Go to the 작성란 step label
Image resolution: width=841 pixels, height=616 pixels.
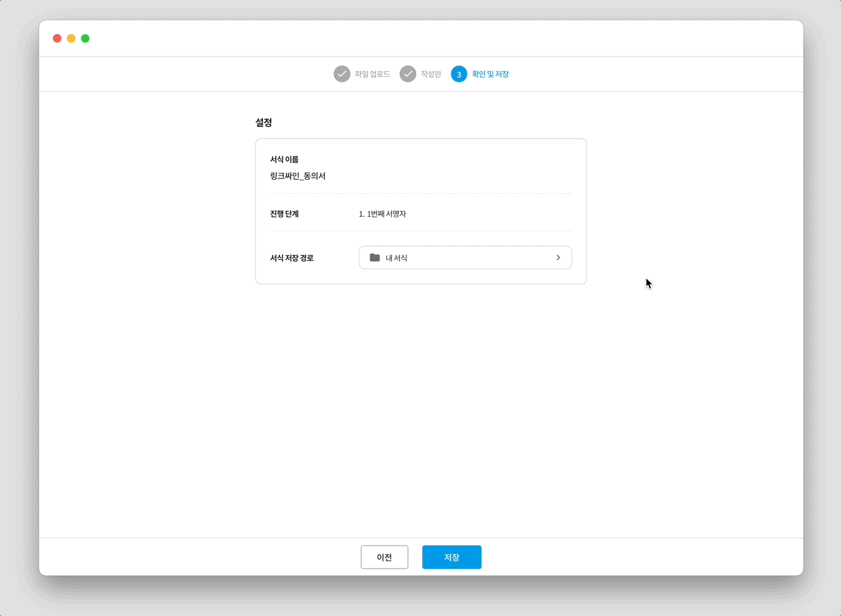[x=431, y=74]
